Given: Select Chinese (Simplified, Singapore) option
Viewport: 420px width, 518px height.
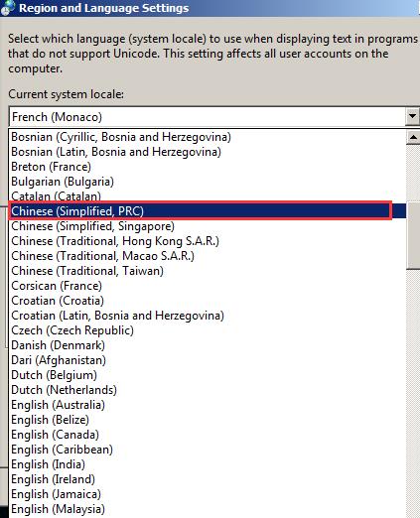Looking at the screenshot, I should coord(208,226).
